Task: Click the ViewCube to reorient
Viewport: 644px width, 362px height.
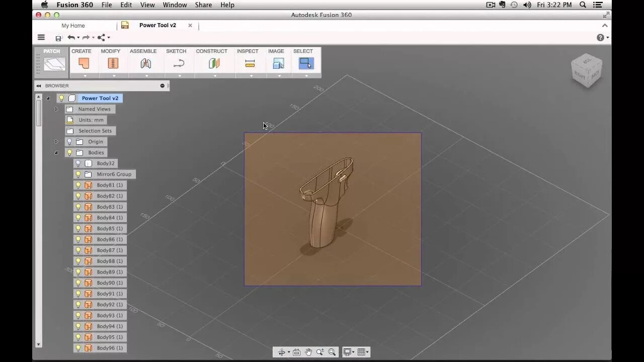Action: pyautogui.click(x=587, y=70)
